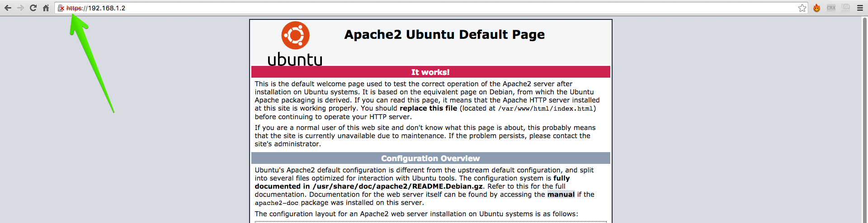Open the Chrome hamburger menu
Viewport: 868px width, 223px height.
point(860,8)
